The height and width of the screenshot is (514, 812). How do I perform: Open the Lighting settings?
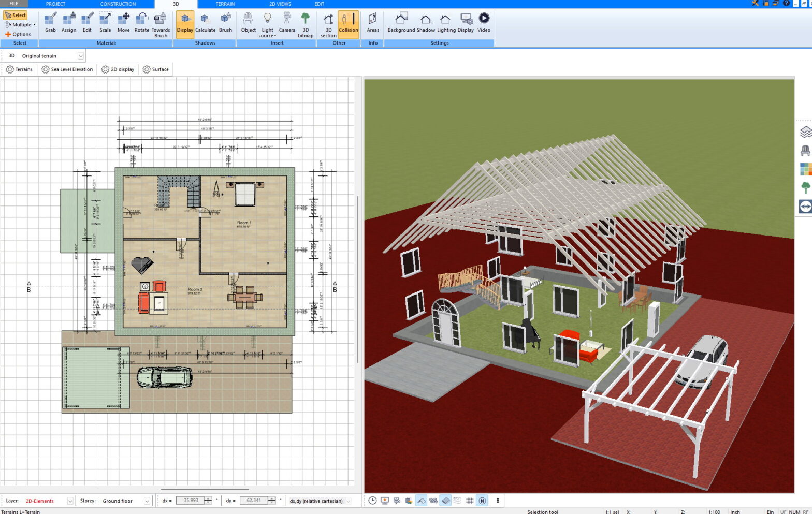[446, 23]
